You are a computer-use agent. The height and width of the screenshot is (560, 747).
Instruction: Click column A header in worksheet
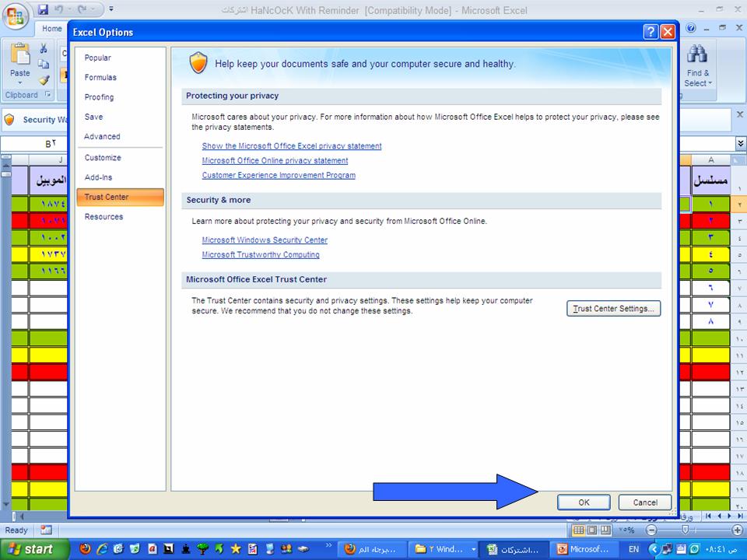pyautogui.click(x=710, y=159)
